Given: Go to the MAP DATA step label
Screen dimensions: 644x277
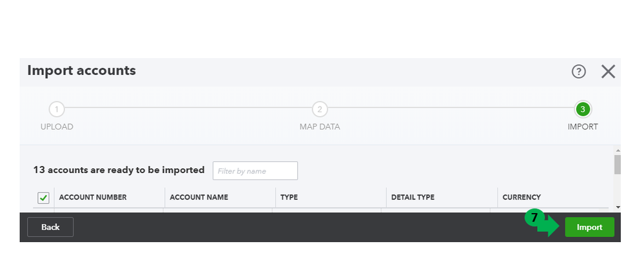Looking at the screenshot, I should click(x=320, y=127).
